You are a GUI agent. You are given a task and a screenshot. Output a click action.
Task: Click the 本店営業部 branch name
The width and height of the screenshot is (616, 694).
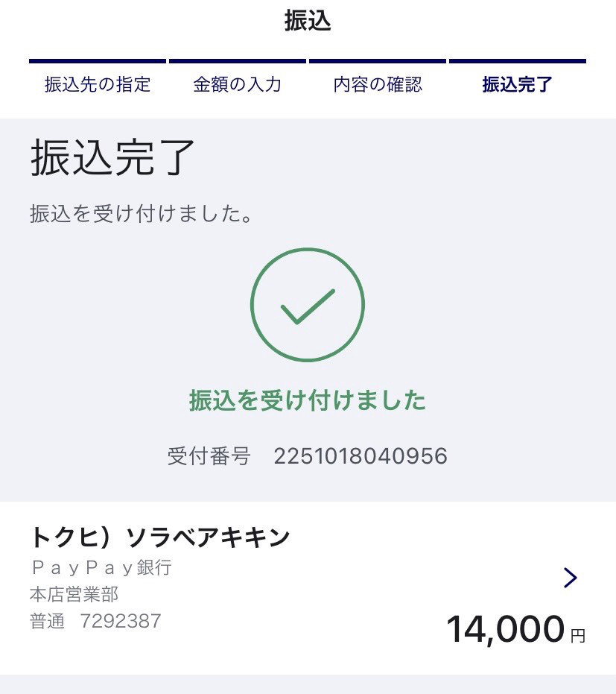[74, 594]
